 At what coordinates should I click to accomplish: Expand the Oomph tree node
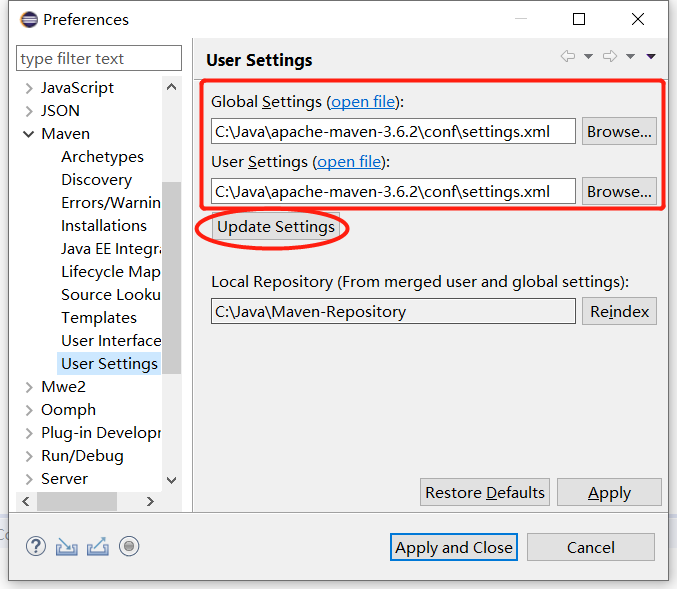coord(29,410)
